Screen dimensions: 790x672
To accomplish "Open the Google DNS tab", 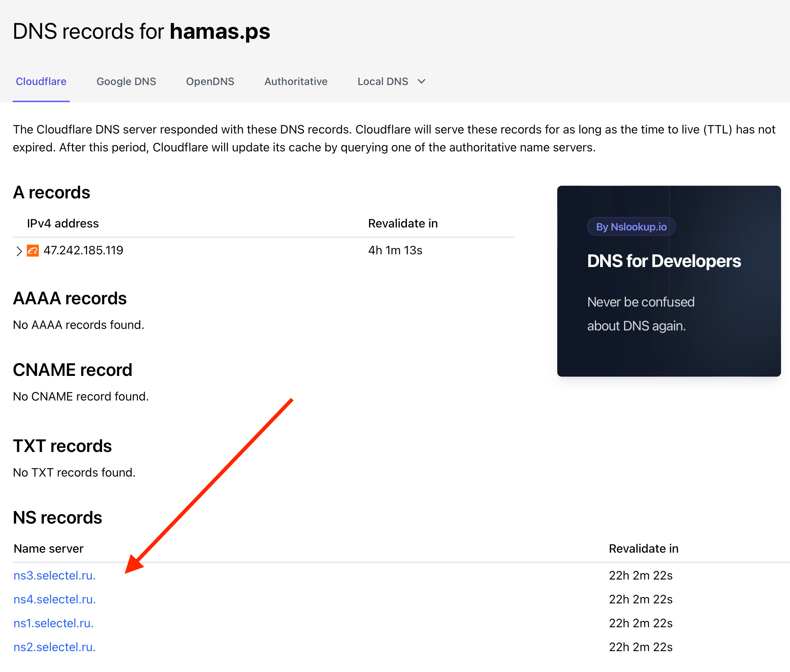I will coord(126,82).
